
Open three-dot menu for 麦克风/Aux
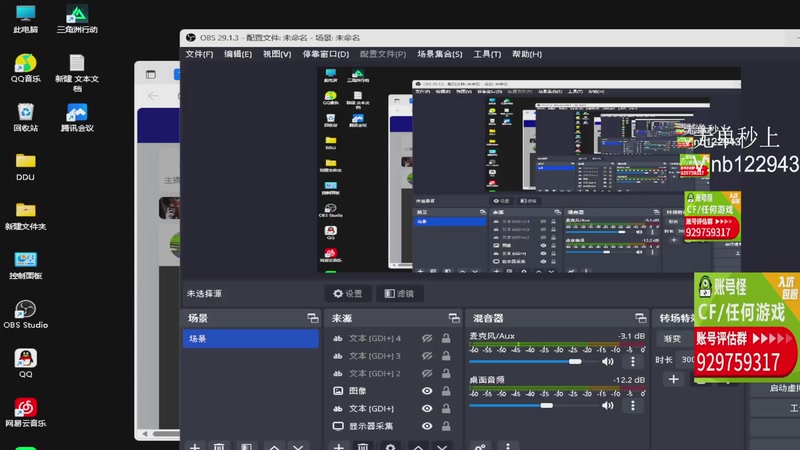tap(633, 361)
